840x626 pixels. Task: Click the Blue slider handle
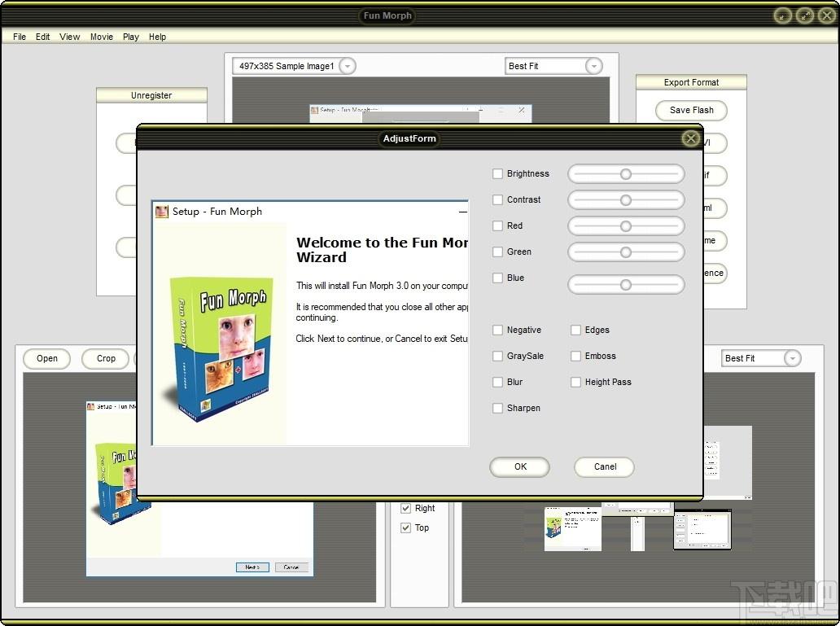626,285
